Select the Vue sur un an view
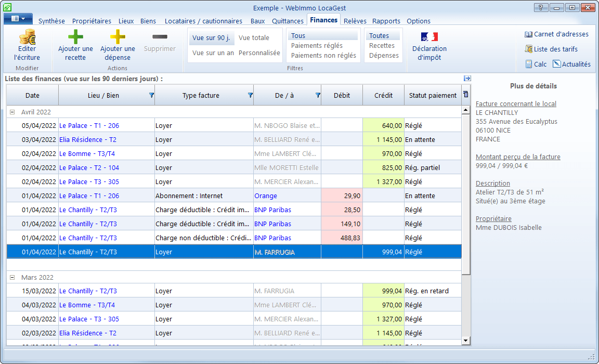Screen dimensions: 599x364 click(x=213, y=53)
